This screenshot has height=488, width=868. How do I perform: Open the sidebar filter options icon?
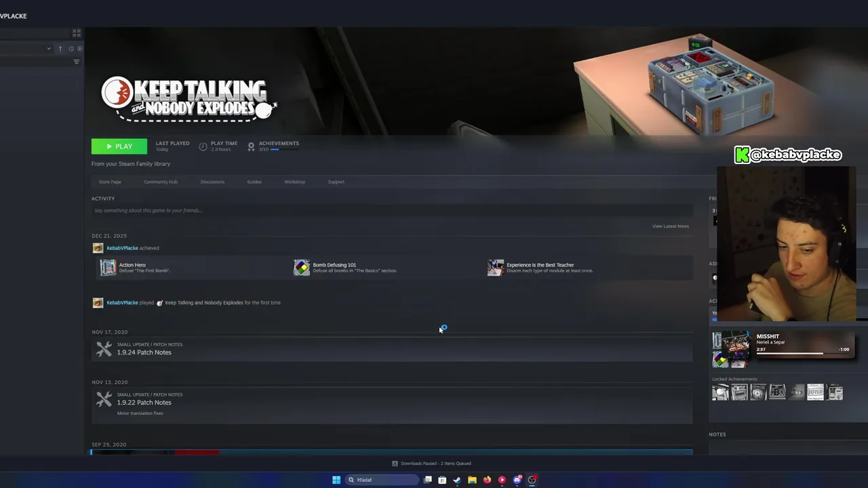coord(77,62)
